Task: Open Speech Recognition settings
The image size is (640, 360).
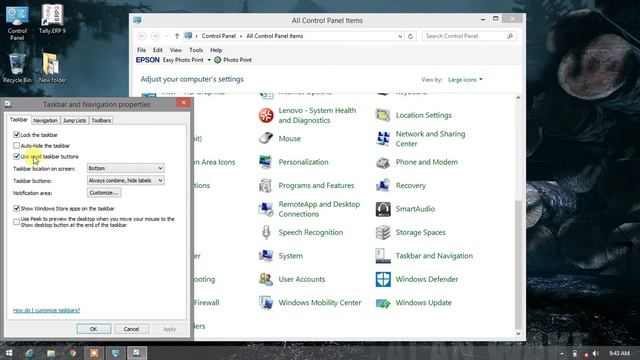Action: point(301,233)
